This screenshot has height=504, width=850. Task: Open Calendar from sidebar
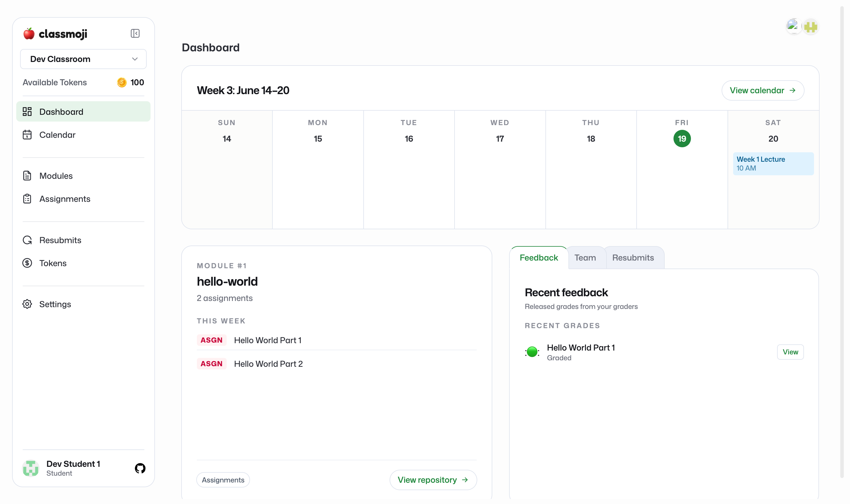click(x=83, y=135)
